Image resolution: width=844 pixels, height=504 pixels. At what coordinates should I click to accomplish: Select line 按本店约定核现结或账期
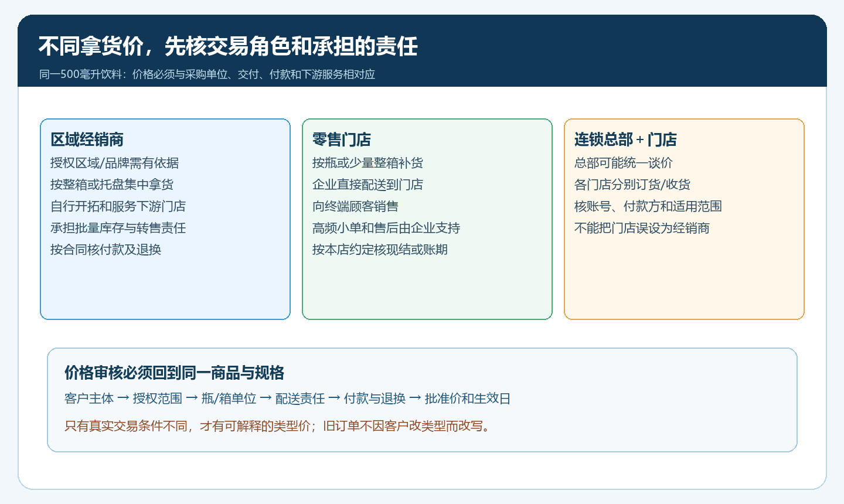pos(380,250)
